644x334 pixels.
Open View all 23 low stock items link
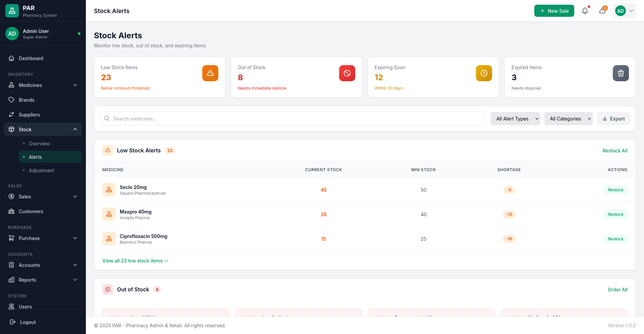135,261
